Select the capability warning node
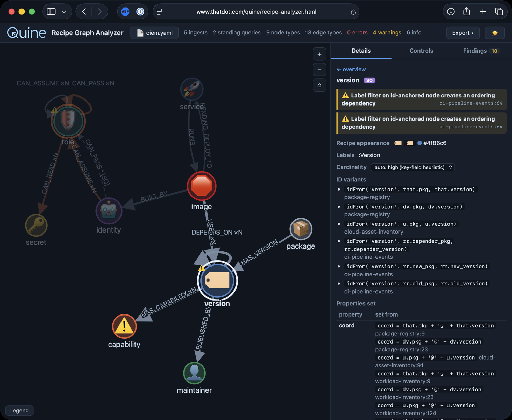This screenshot has width=512, height=420. pos(124,326)
